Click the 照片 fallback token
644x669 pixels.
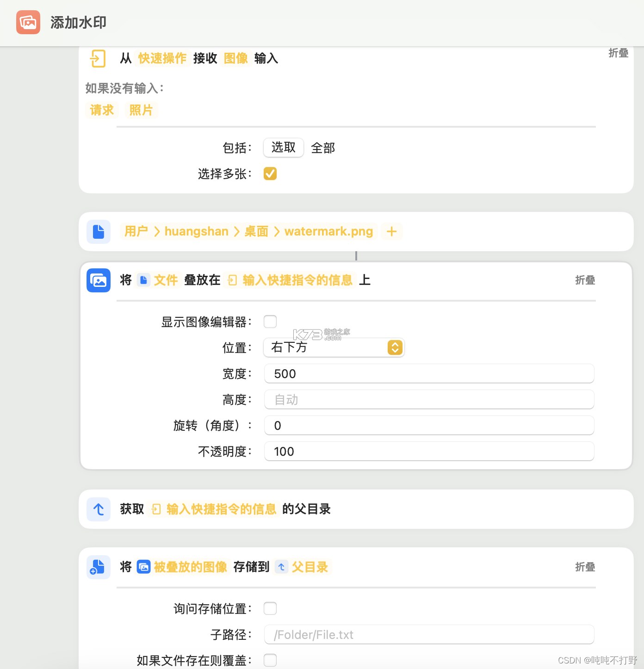coord(141,110)
